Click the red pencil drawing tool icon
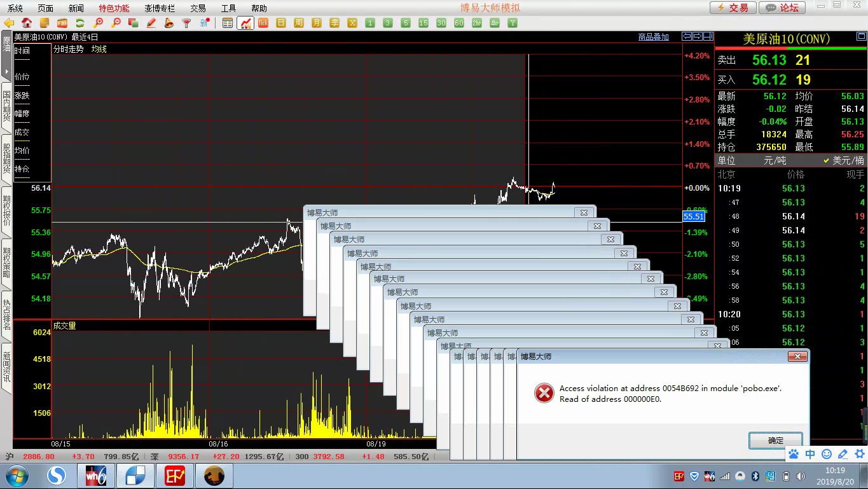 coord(151,23)
